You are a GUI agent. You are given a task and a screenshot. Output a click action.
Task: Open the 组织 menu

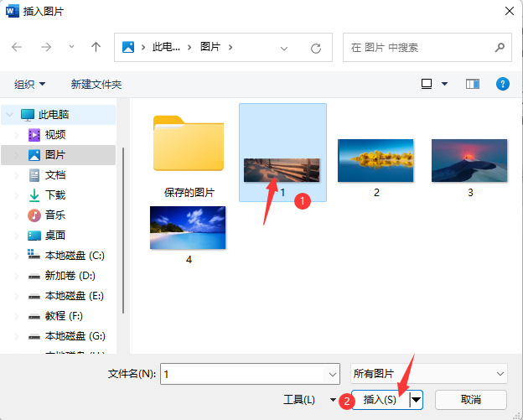(29, 84)
